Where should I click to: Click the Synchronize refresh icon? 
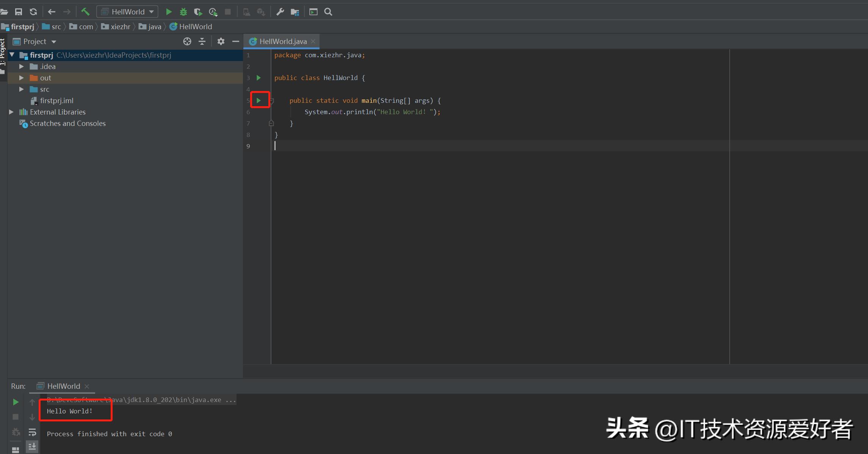point(33,12)
